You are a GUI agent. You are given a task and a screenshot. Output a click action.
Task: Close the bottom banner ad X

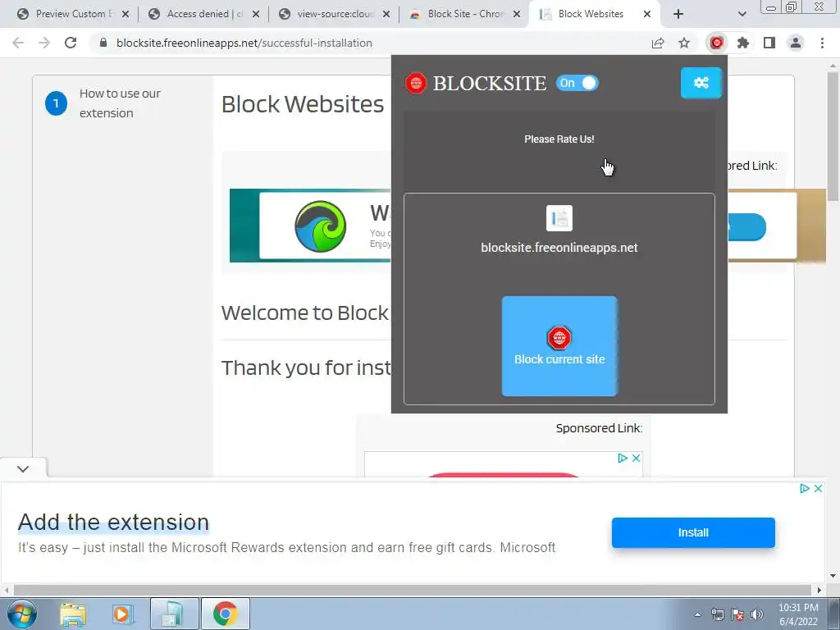[x=818, y=488]
